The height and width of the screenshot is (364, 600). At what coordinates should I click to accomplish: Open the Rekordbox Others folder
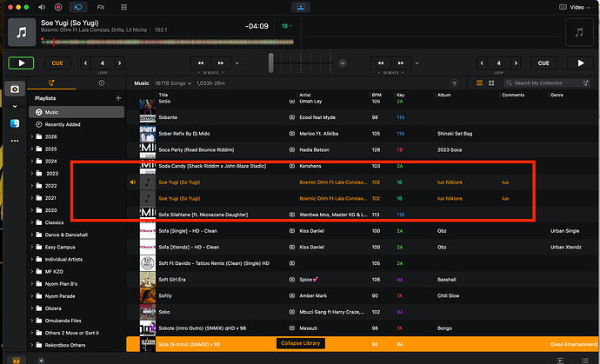click(65, 345)
